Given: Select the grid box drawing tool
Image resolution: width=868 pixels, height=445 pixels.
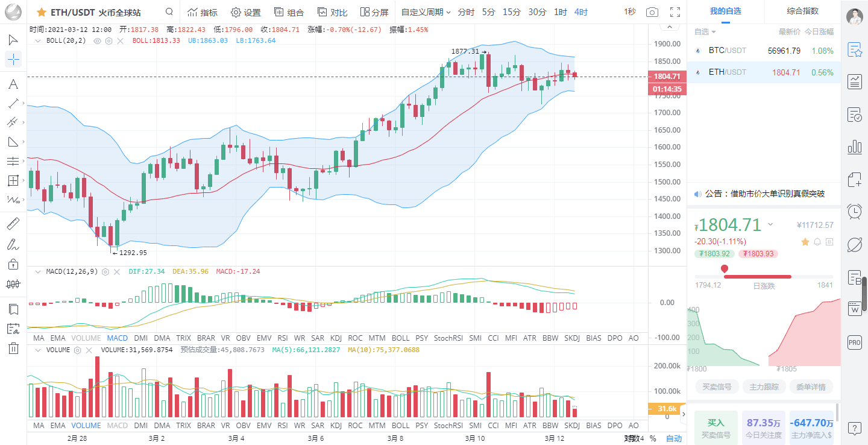Looking at the screenshot, I should pos(13,180).
